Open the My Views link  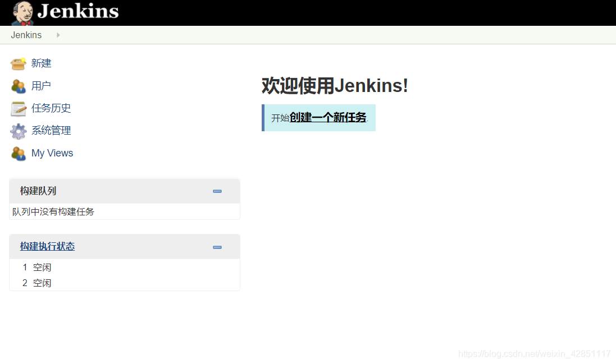pos(52,153)
